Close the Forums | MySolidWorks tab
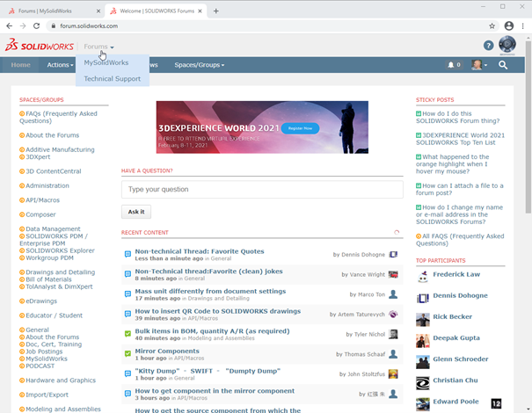Screen dimensions: 532x413 [98, 11]
